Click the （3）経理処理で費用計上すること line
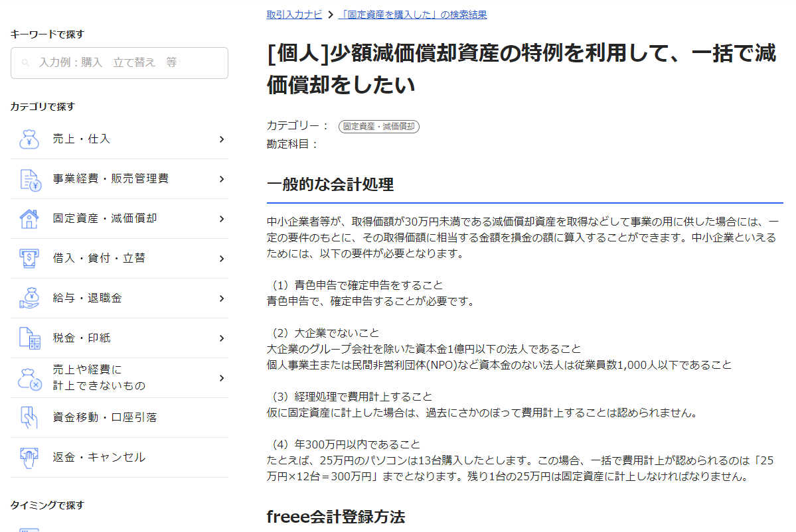 350,396
